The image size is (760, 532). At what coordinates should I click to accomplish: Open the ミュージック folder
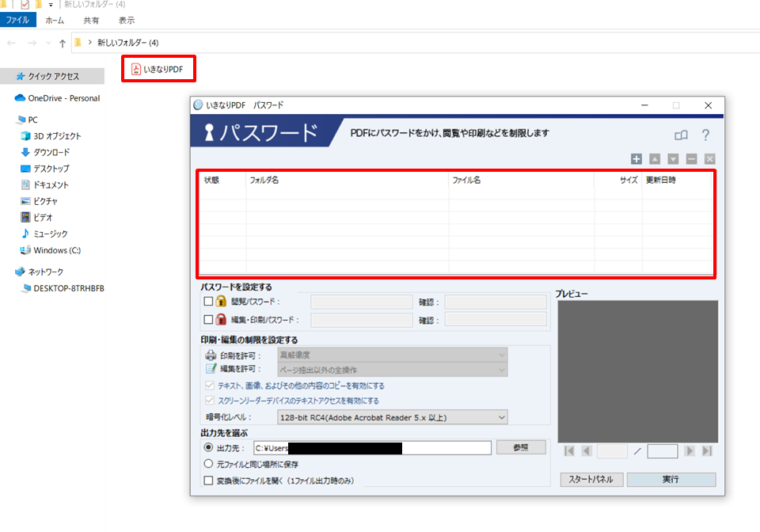click(44, 234)
